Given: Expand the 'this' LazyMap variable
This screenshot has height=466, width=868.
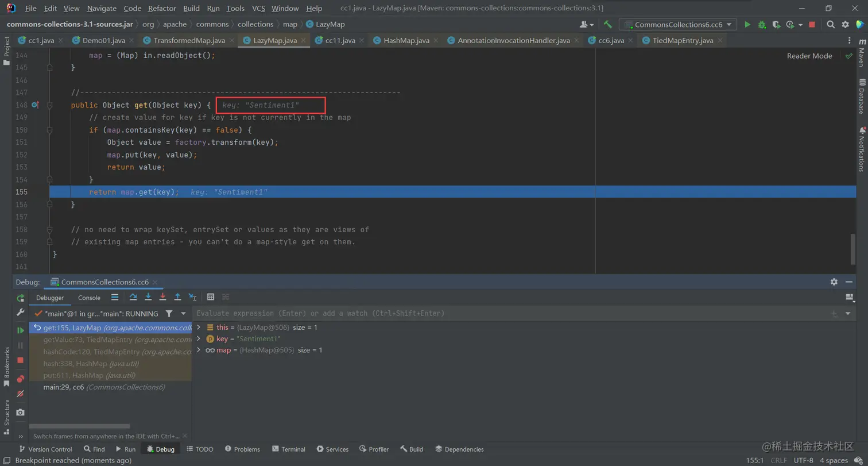Looking at the screenshot, I should coord(199,327).
